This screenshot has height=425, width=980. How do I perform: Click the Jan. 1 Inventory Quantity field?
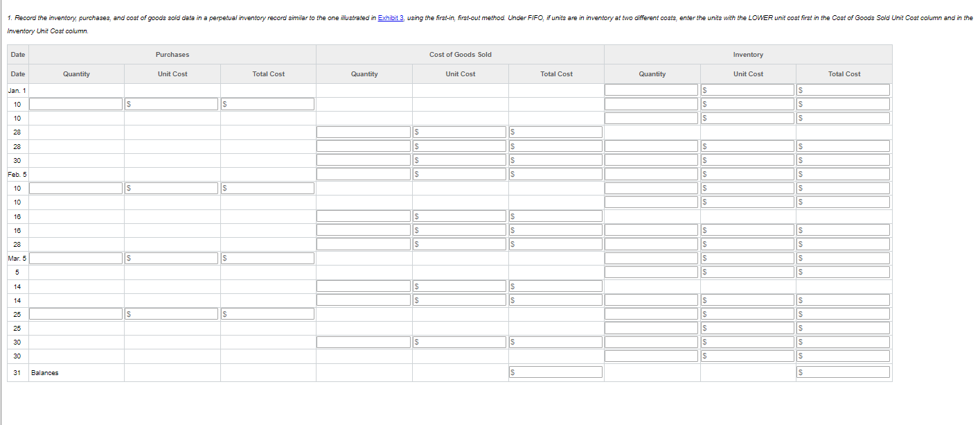651,89
